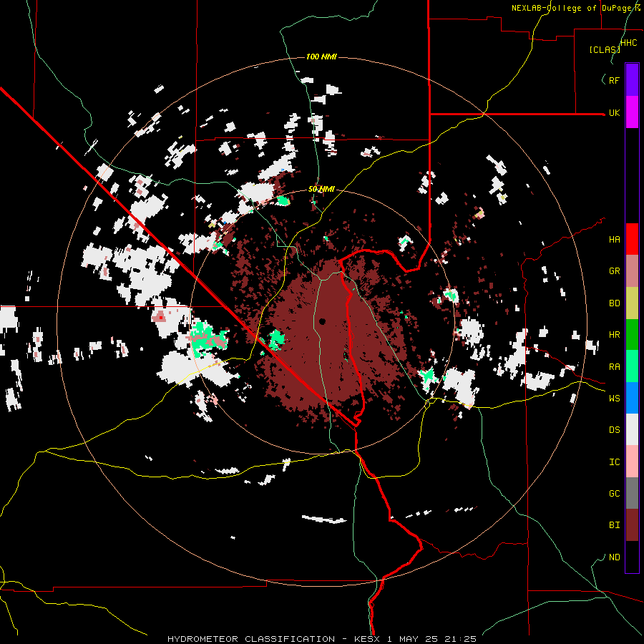Click the BD legend label
The width and height of the screenshot is (644, 644).
point(614,303)
